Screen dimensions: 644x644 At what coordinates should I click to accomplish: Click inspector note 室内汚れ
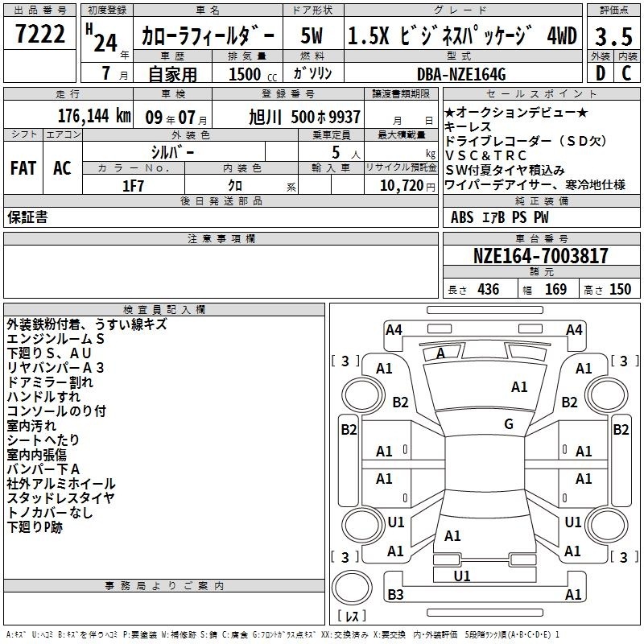tap(31, 426)
